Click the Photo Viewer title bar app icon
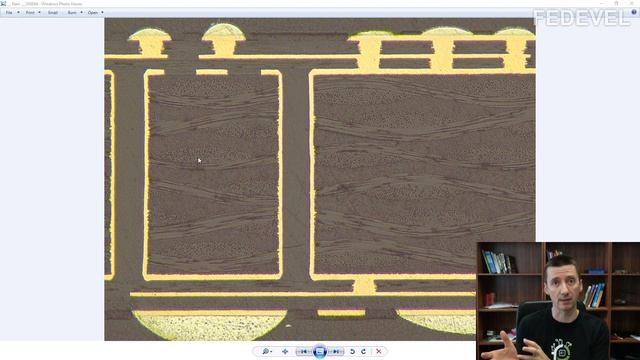This screenshot has height=360, width=640. (3, 3)
